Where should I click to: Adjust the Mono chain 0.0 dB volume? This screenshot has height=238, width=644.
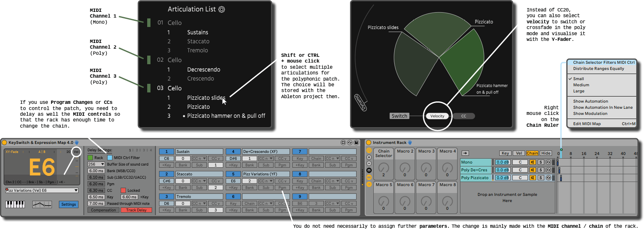click(x=503, y=162)
